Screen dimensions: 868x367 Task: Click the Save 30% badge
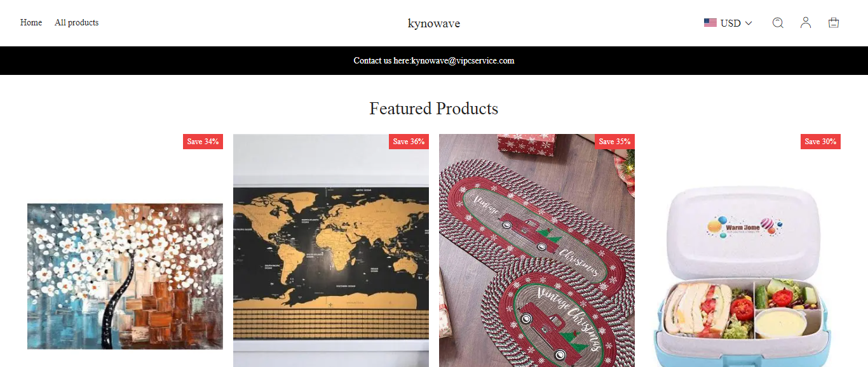pos(820,142)
